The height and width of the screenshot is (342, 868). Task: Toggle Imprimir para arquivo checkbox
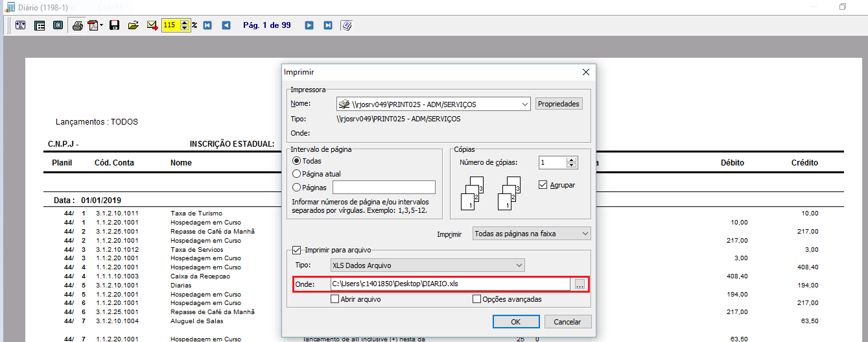(x=297, y=250)
